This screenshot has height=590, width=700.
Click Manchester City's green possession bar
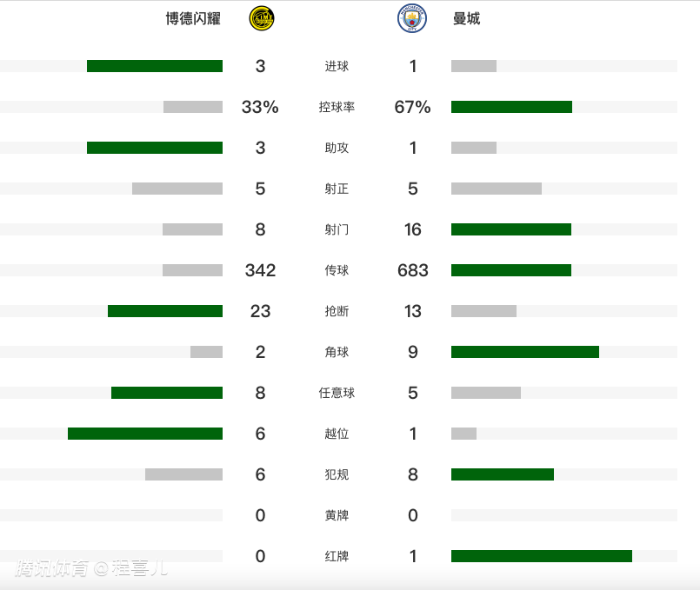[511, 107]
